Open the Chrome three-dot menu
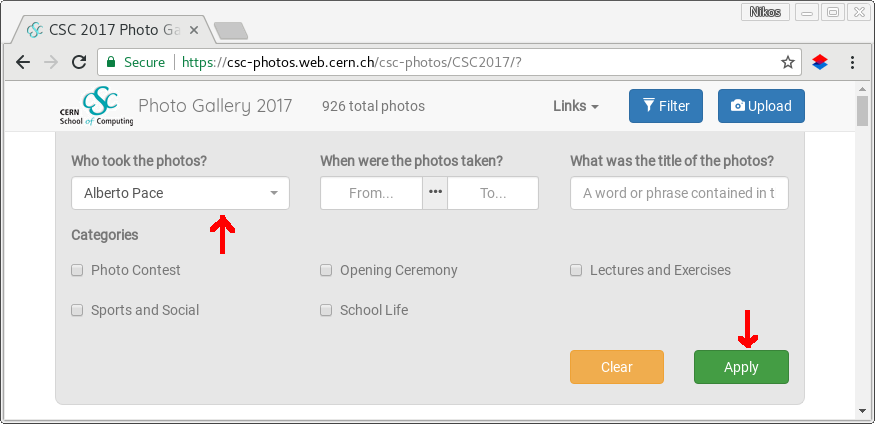875x424 pixels. 852,62
